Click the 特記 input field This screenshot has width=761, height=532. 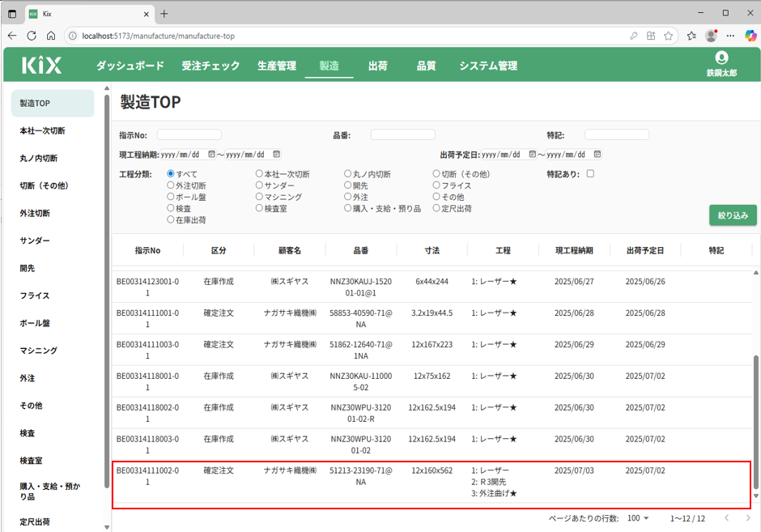617,134
